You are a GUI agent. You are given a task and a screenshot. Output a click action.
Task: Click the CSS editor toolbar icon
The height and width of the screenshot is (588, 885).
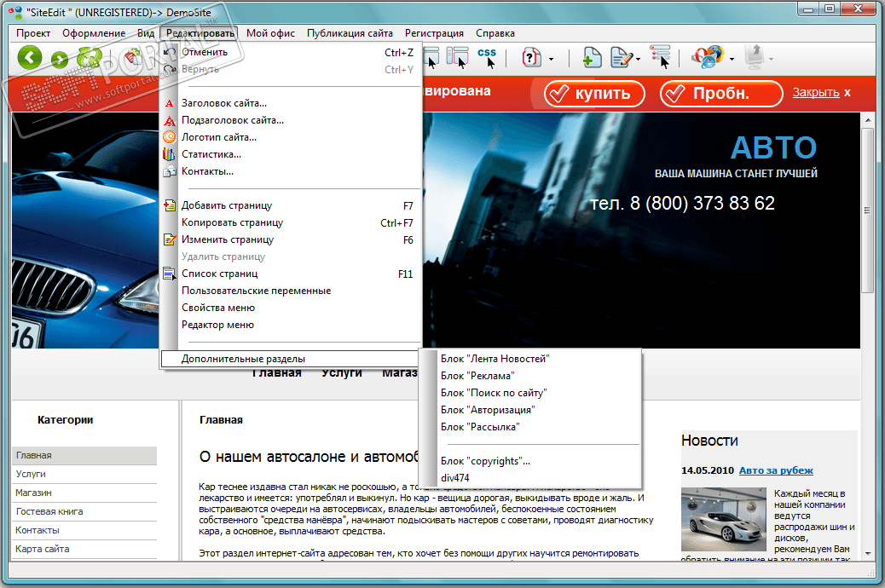click(x=487, y=58)
